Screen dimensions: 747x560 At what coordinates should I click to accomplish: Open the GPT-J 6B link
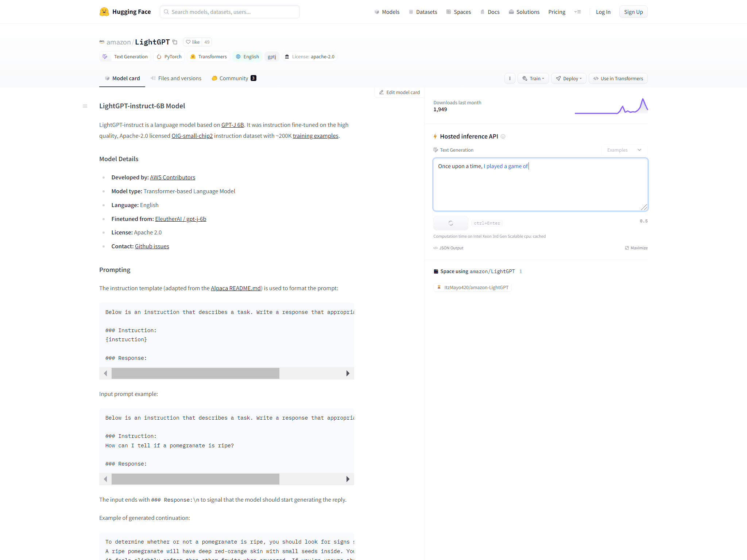[233, 125]
